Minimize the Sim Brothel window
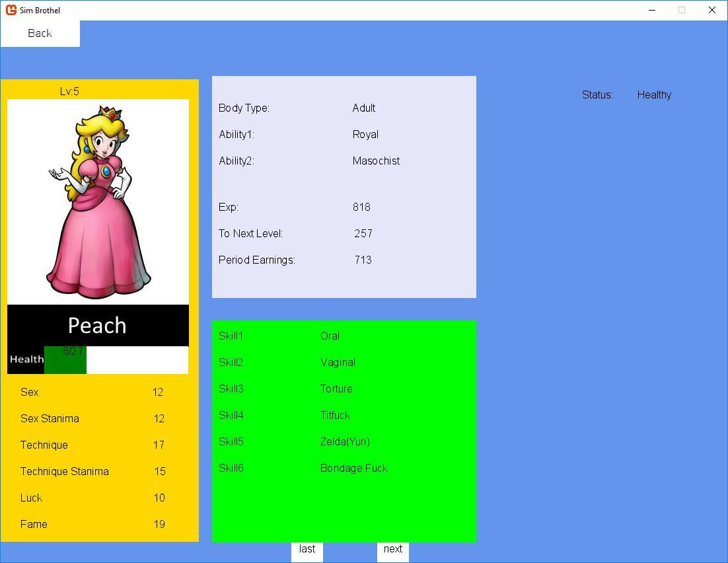Image resolution: width=728 pixels, height=563 pixels. pyautogui.click(x=652, y=10)
